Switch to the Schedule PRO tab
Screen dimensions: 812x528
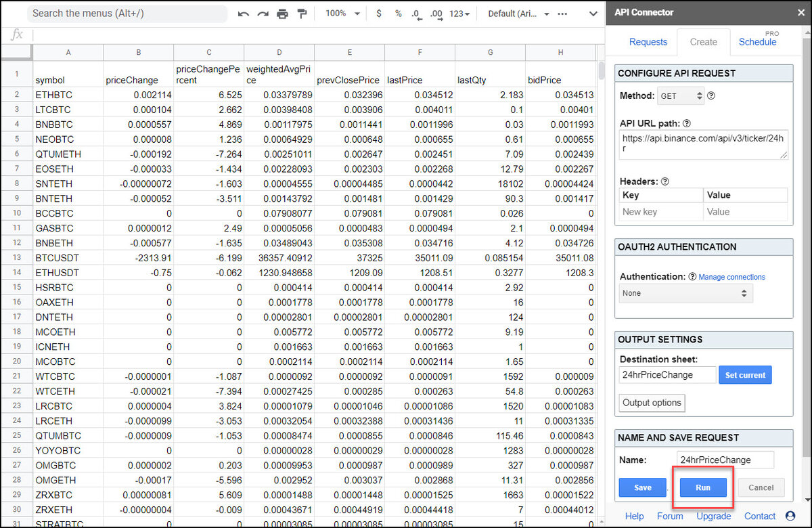pyautogui.click(x=757, y=42)
